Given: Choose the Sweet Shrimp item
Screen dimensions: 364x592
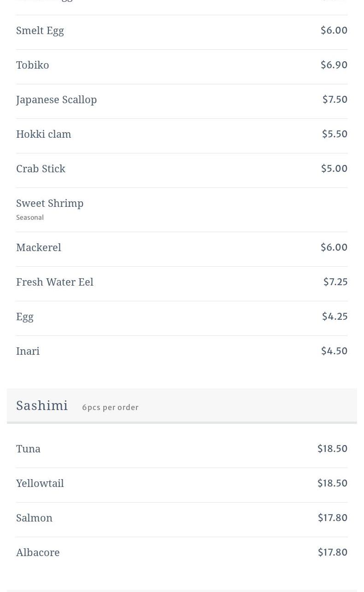Looking at the screenshot, I should [x=50, y=203].
